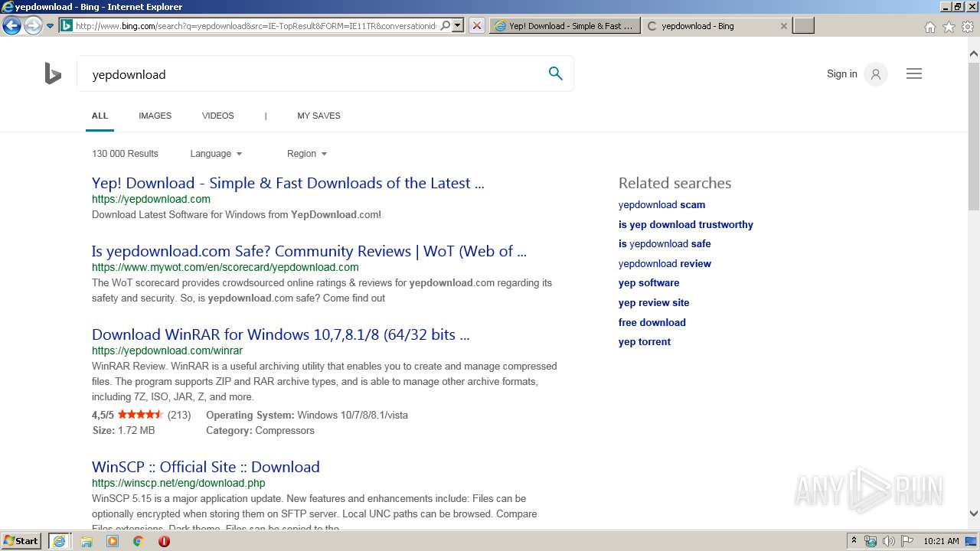The image size is (980, 551).
Task: Switch to Yep! Download browser tab
Action: (565, 26)
